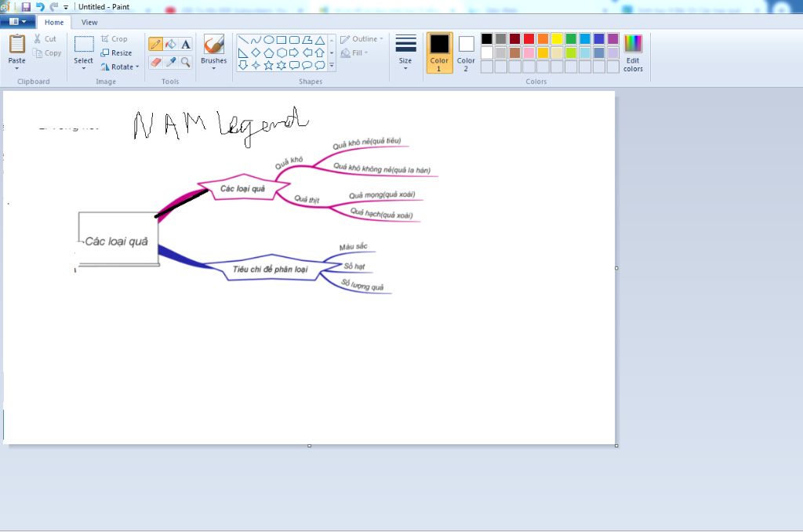
Task: Choose the Cloud callout shape
Action: [x=320, y=65]
